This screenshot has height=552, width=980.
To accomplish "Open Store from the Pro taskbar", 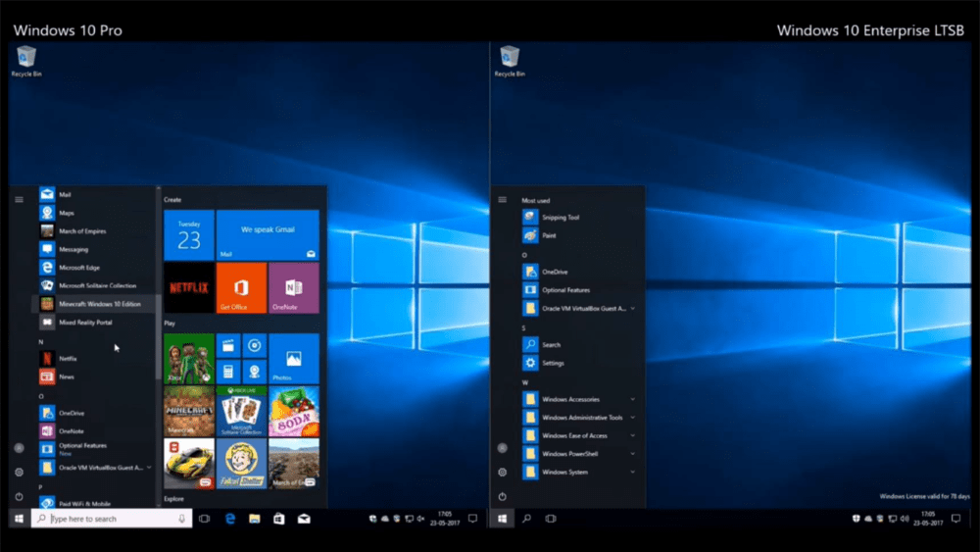I will [278, 519].
